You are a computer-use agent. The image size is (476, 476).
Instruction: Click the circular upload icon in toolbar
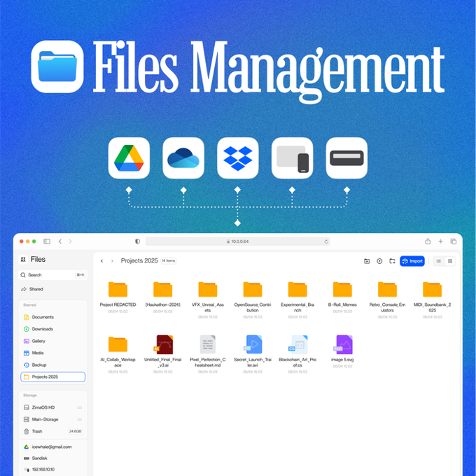click(379, 261)
